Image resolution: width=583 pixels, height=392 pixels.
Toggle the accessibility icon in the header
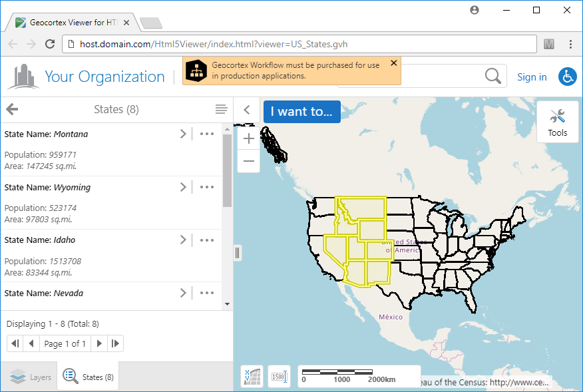pyautogui.click(x=567, y=77)
